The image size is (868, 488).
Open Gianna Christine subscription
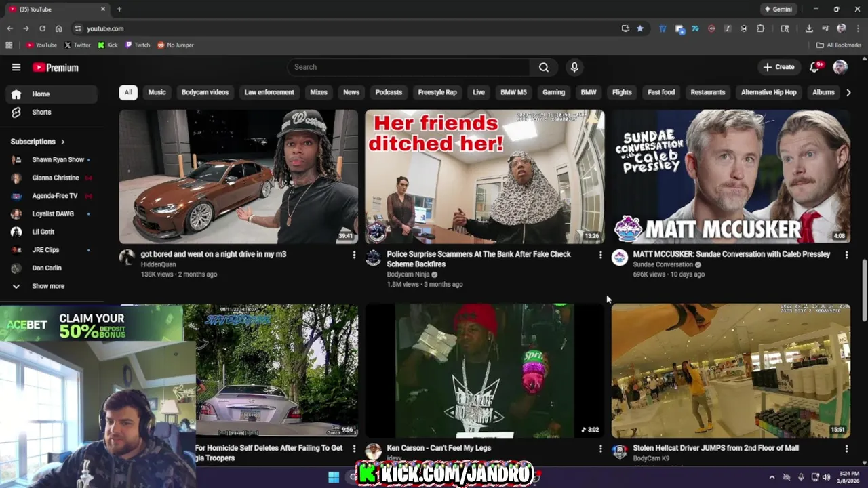52,178
